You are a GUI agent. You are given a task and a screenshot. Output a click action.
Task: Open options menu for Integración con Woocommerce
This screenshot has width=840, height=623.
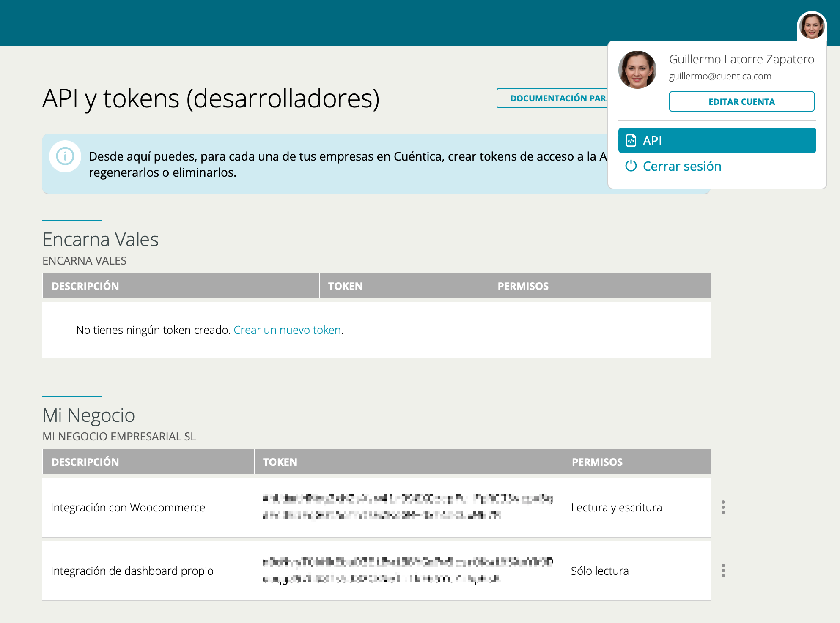[x=723, y=507]
